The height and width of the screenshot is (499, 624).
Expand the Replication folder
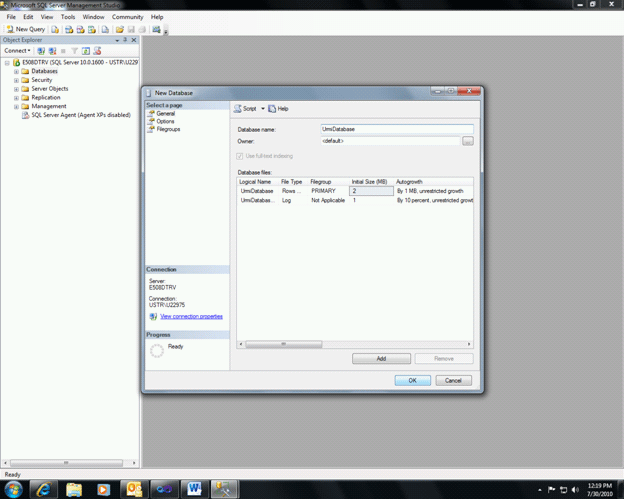pyautogui.click(x=16, y=98)
